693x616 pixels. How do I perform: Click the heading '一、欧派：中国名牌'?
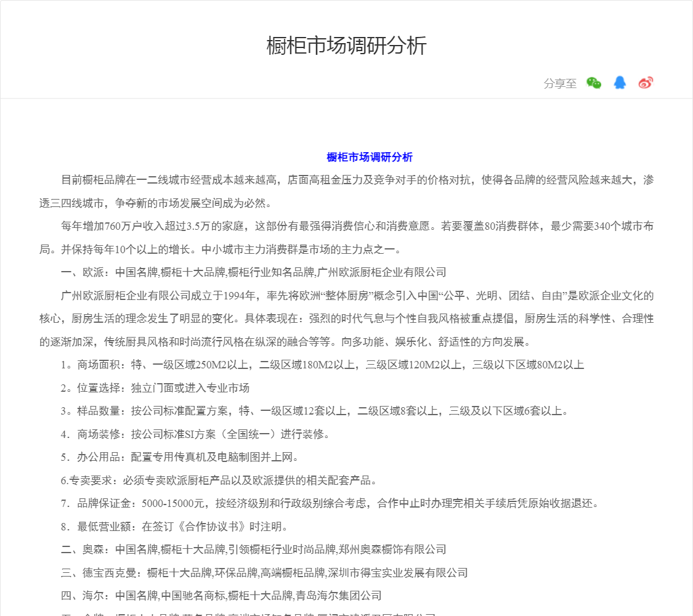click(253, 272)
